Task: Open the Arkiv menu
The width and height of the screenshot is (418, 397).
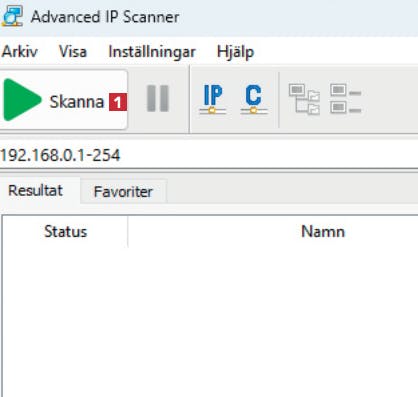Action: point(20,52)
